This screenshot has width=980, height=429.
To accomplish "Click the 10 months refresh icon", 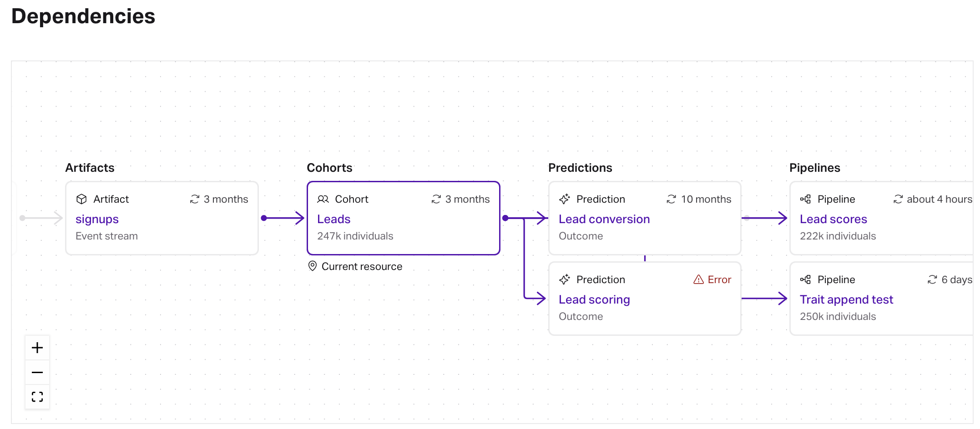I will coord(672,199).
